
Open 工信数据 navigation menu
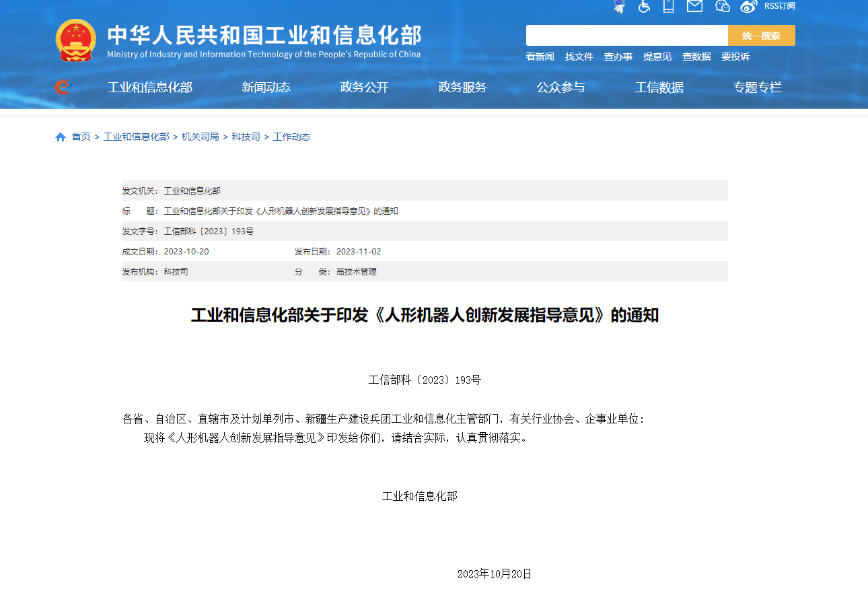click(659, 87)
